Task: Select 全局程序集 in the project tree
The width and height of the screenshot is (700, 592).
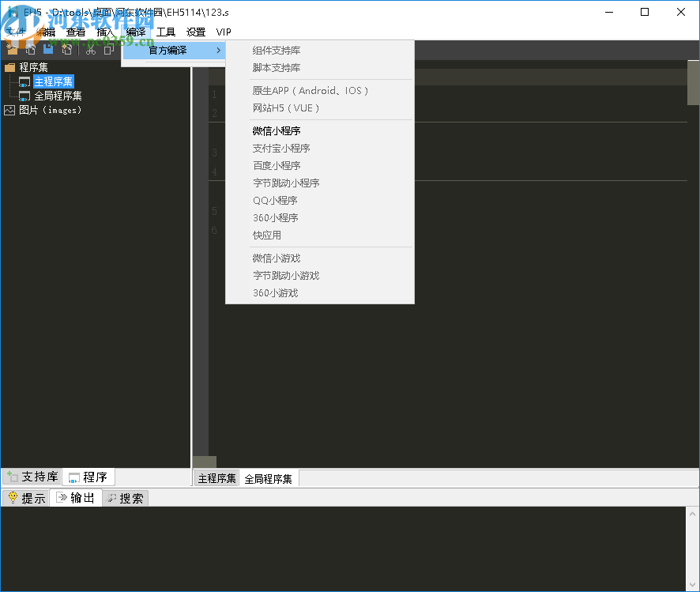Action: 58,96
